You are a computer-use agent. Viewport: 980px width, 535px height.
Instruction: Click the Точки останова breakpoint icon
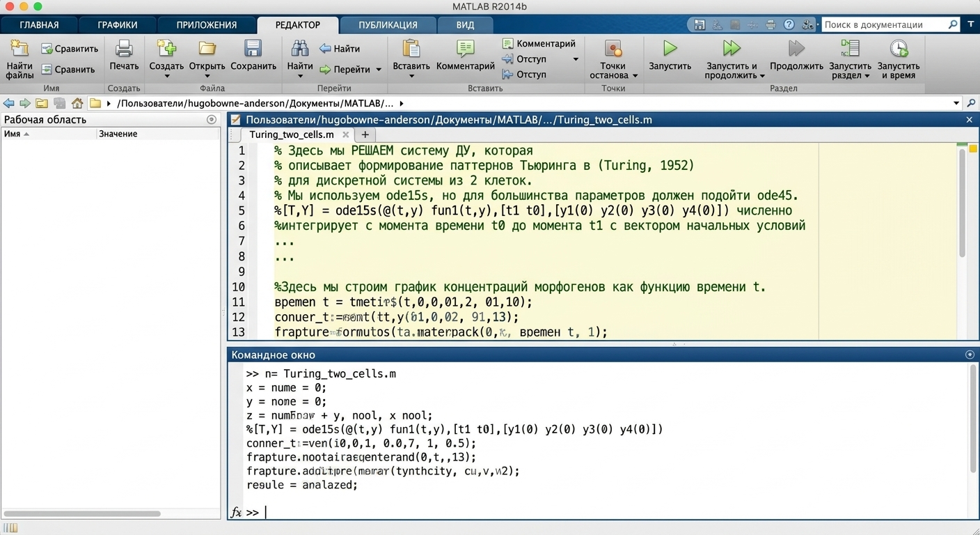pyautogui.click(x=612, y=48)
